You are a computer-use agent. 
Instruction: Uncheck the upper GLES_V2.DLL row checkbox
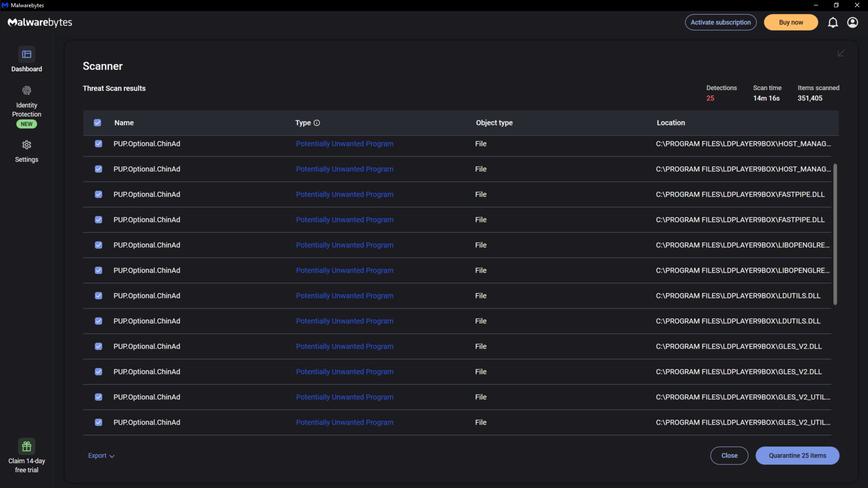click(98, 346)
